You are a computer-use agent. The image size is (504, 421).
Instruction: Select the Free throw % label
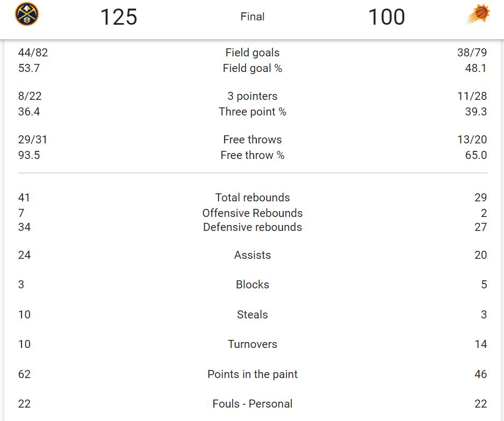point(253,155)
